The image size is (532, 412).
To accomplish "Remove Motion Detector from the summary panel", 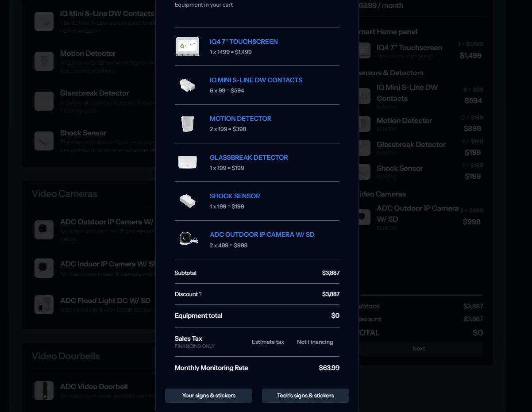I will [387, 129].
